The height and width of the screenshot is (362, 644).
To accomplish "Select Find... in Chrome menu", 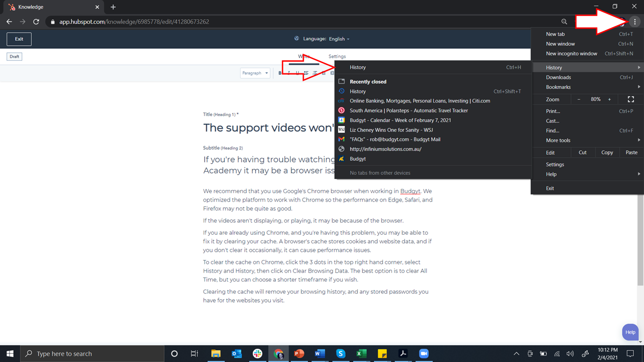I will click(587, 131).
